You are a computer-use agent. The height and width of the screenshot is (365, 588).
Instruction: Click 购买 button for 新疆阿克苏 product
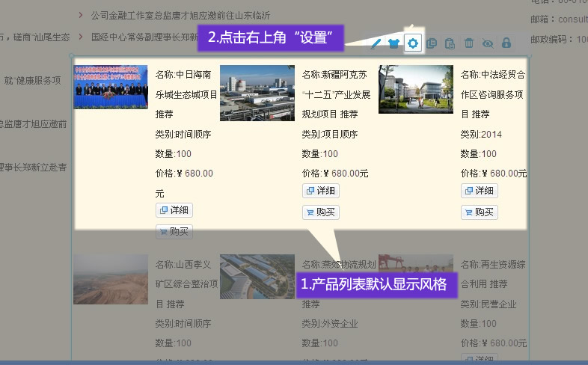tap(320, 212)
